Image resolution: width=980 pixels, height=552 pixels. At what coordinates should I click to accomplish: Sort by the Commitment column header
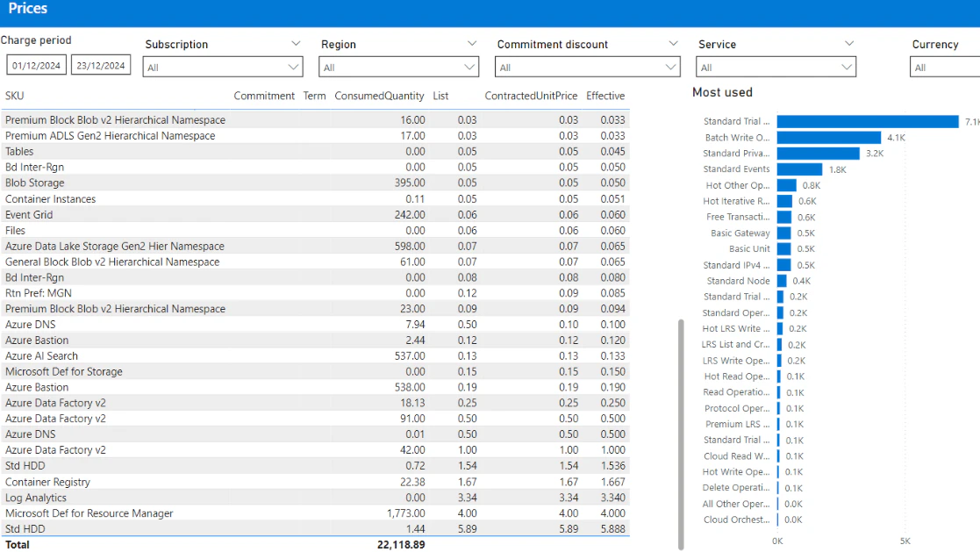coord(264,96)
